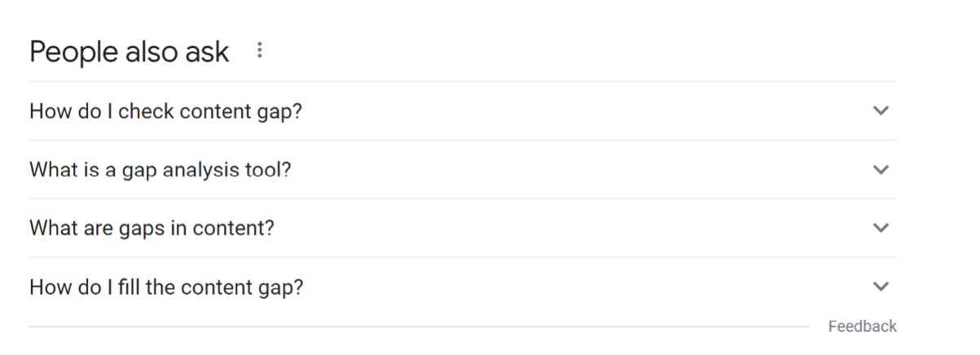
Task: Click the 'People also ask' heading
Action: click(130, 51)
